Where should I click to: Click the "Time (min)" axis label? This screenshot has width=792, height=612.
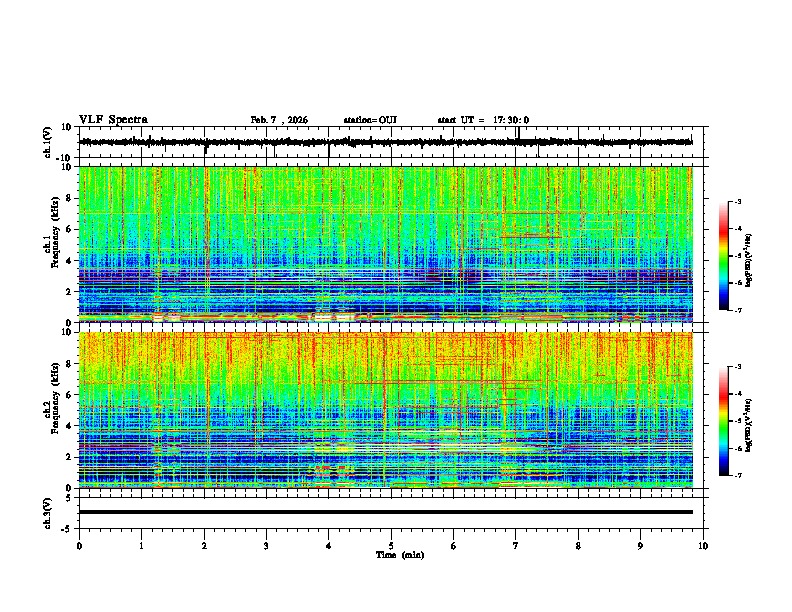click(400, 555)
